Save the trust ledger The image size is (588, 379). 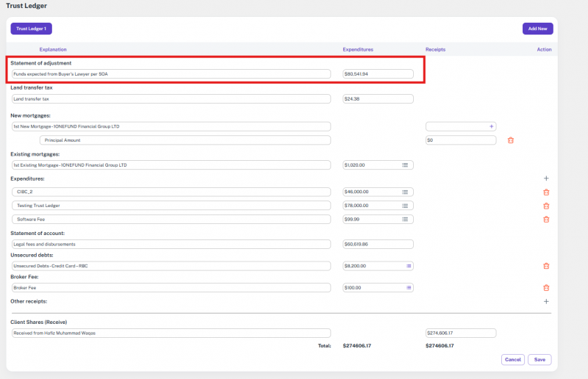pos(539,360)
